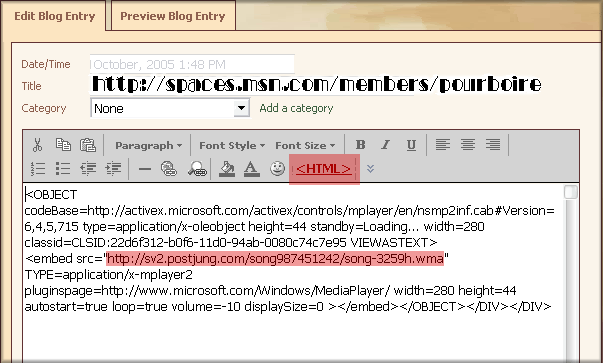
Task: Open the Paragraph dropdown
Action: tap(148, 145)
